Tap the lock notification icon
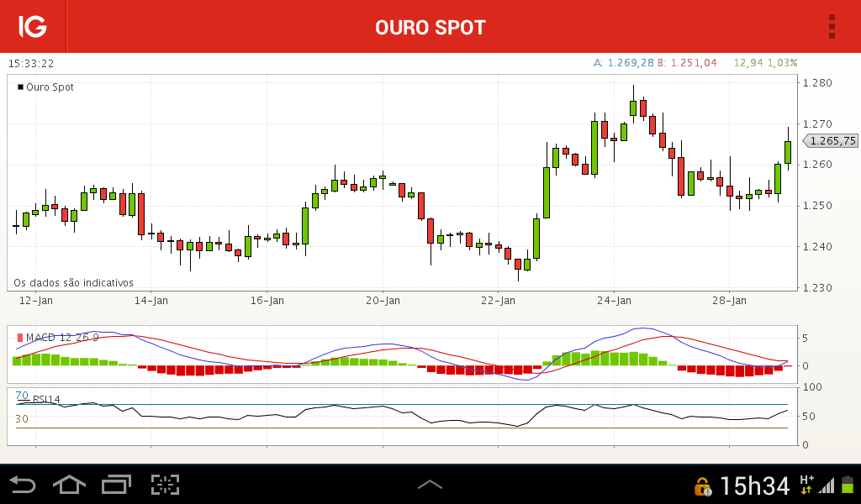861x504 pixels. [703, 486]
